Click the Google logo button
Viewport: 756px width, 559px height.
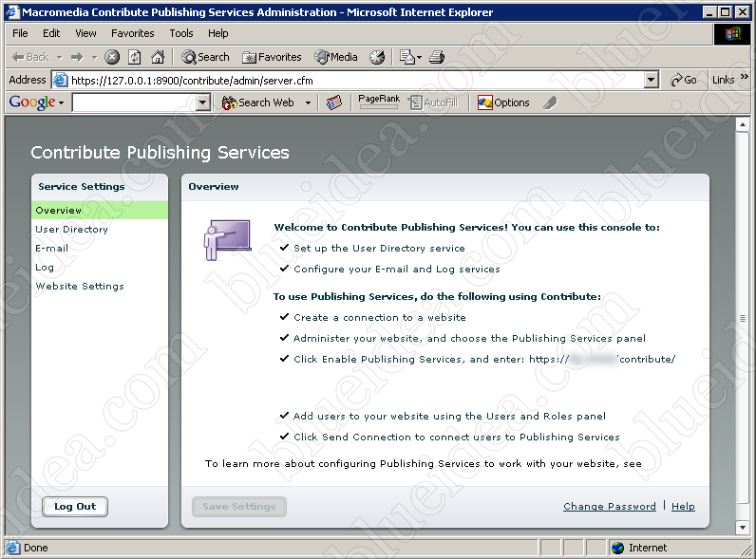coord(32,102)
